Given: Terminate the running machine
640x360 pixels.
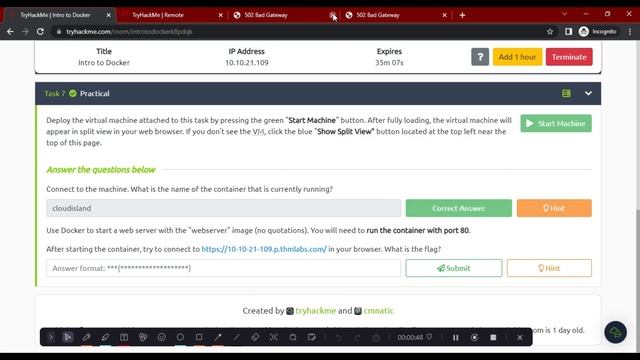Looking at the screenshot, I should [569, 57].
